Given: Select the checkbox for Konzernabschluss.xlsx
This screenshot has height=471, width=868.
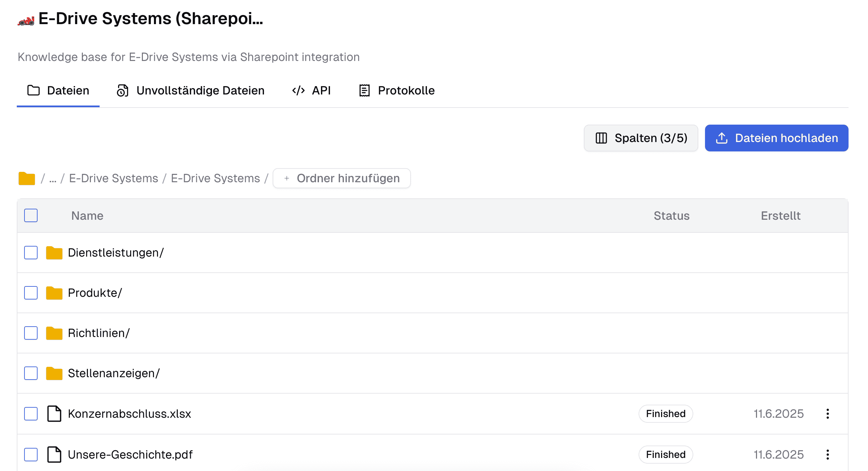Looking at the screenshot, I should [x=31, y=413].
